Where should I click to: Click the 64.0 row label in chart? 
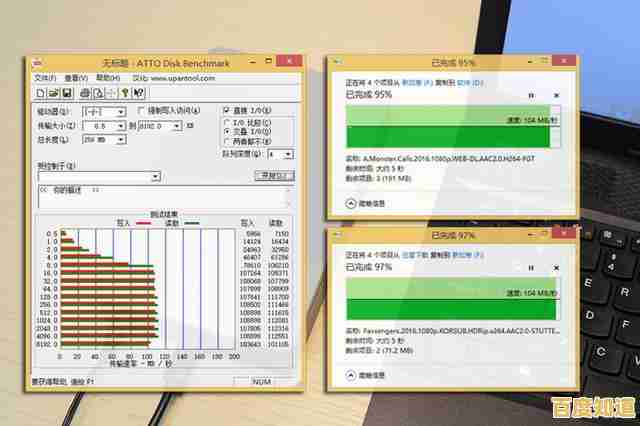[x=51, y=289]
